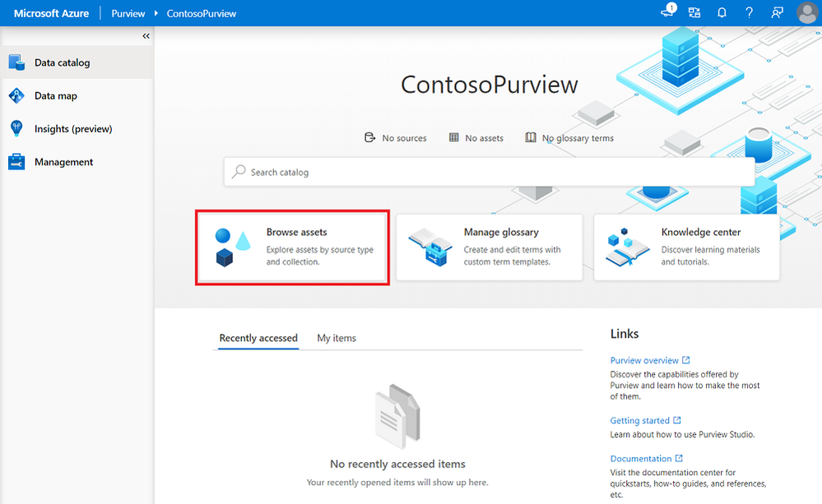Click the Insights lightbulb icon

pyautogui.click(x=16, y=128)
